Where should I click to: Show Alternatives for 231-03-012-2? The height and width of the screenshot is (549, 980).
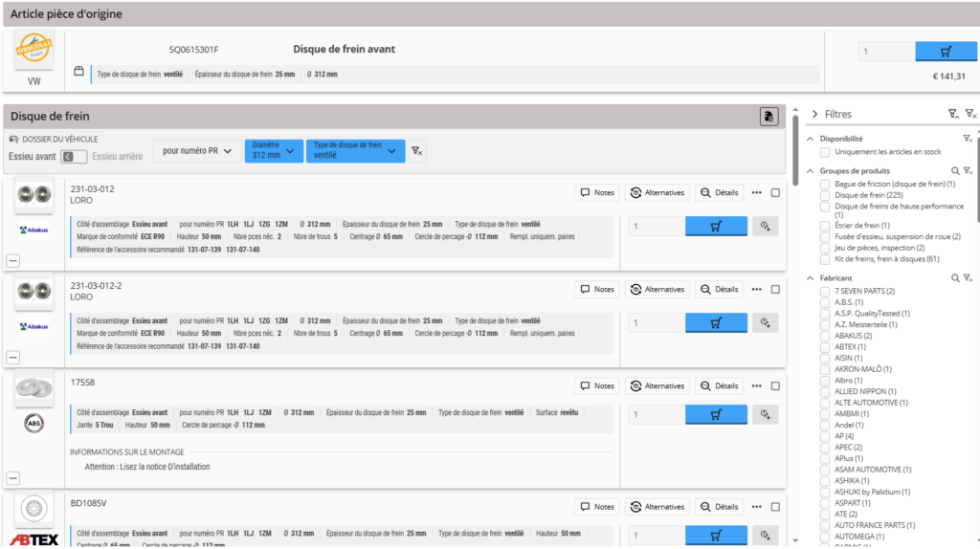[x=657, y=290]
